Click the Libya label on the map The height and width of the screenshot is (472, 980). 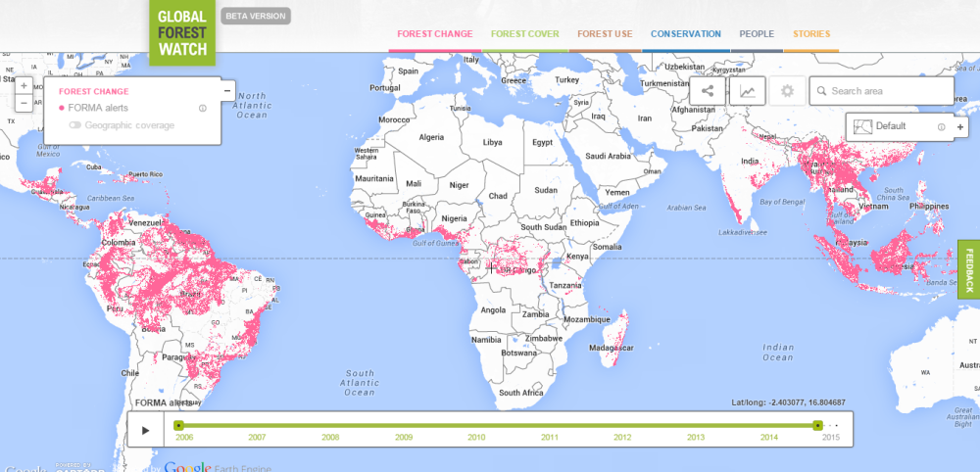493,142
